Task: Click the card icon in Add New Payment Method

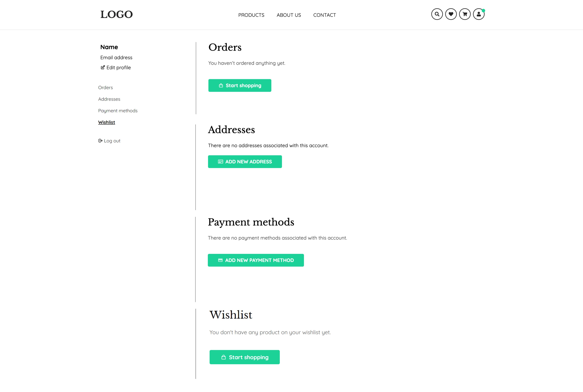Action: click(x=220, y=260)
